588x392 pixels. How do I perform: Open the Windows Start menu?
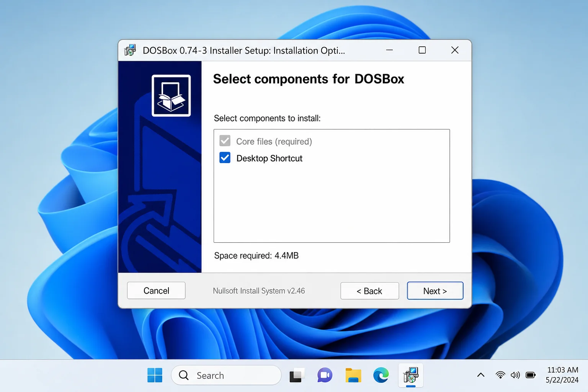[x=155, y=375]
